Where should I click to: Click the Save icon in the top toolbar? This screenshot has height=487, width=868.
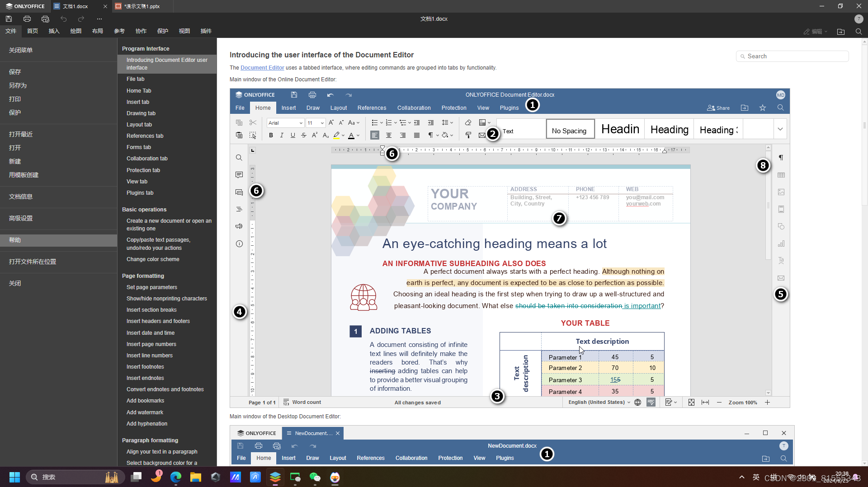pyautogui.click(x=9, y=19)
